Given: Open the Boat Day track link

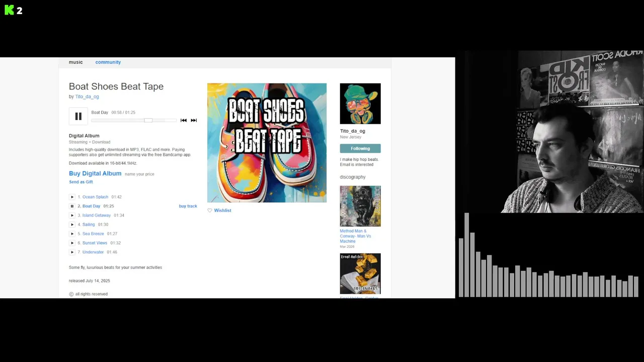Looking at the screenshot, I should point(91,206).
